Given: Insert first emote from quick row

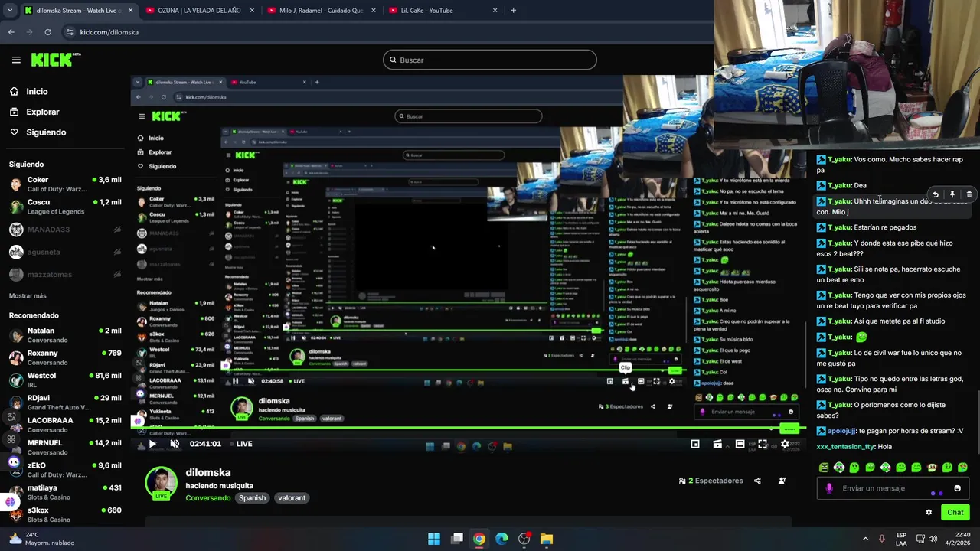Looking at the screenshot, I should click(x=824, y=468).
